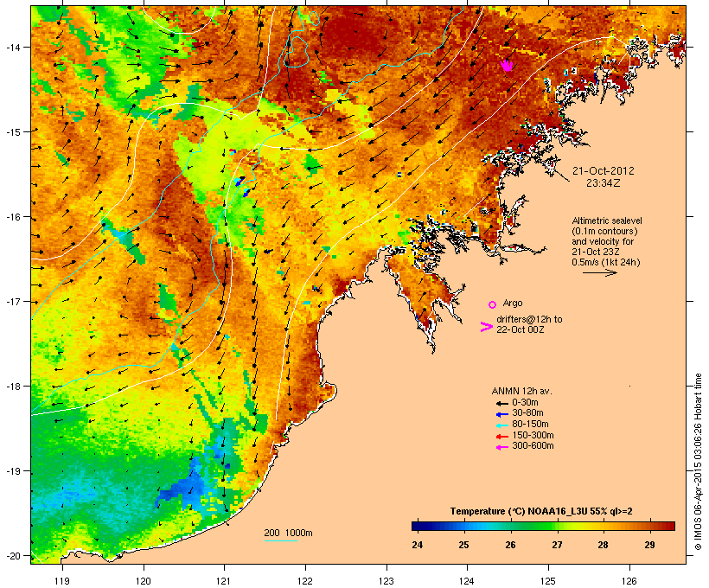Image resolution: width=709 pixels, height=588 pixels.
Task: Click the '30-80m' depth label
Action: [x=527, y=413]
